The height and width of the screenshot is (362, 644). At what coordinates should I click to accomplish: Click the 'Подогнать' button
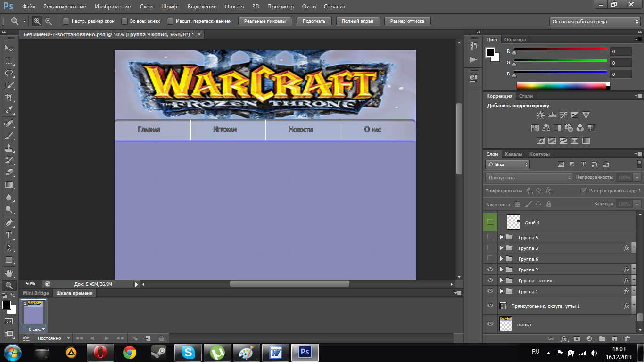coord(314,21)
